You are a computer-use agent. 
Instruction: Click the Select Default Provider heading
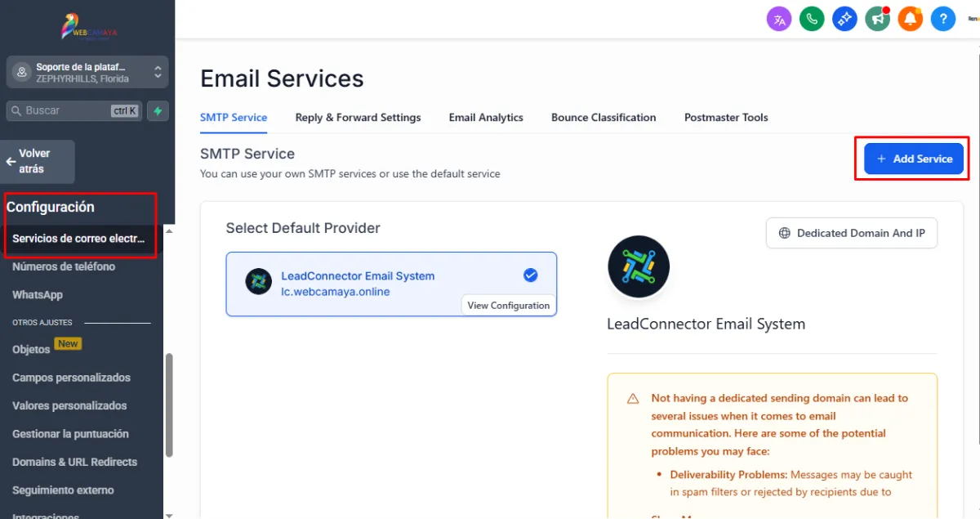303,228
